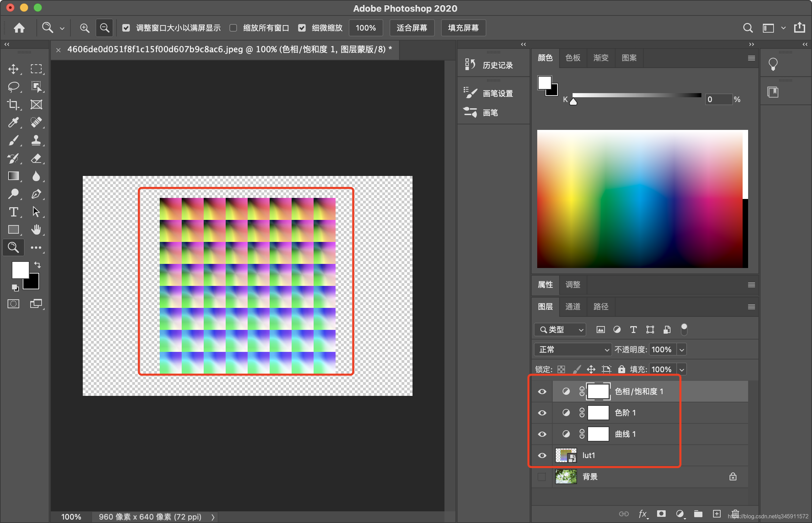The height and width of the screenshot is (523, 812).
Task: Hide the lut1 layer
Action: 542,455
